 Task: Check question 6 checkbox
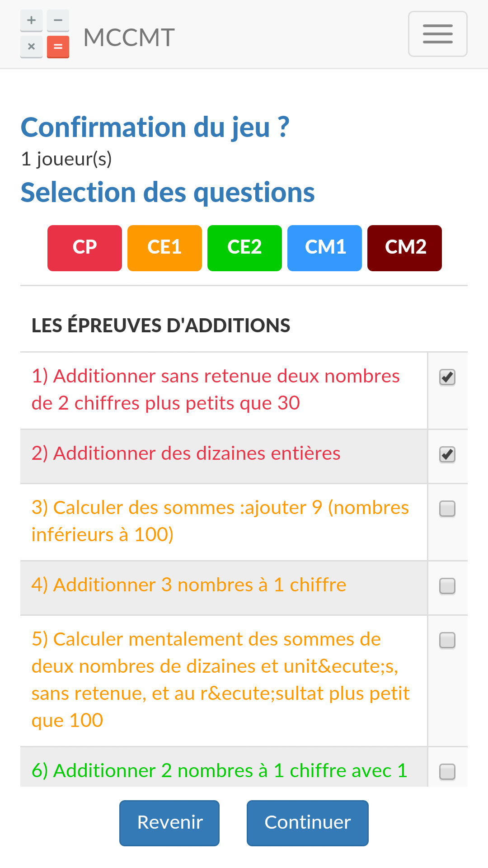[x=447, y=772]
